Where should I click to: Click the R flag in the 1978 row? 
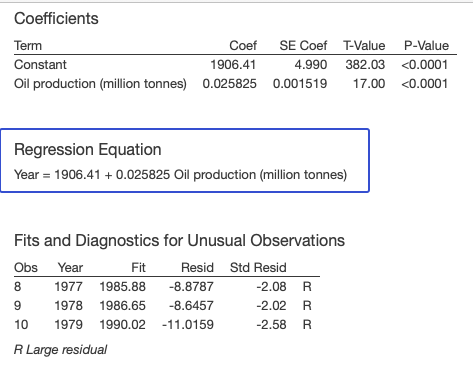pyautogui.click(x=307, y=306)
